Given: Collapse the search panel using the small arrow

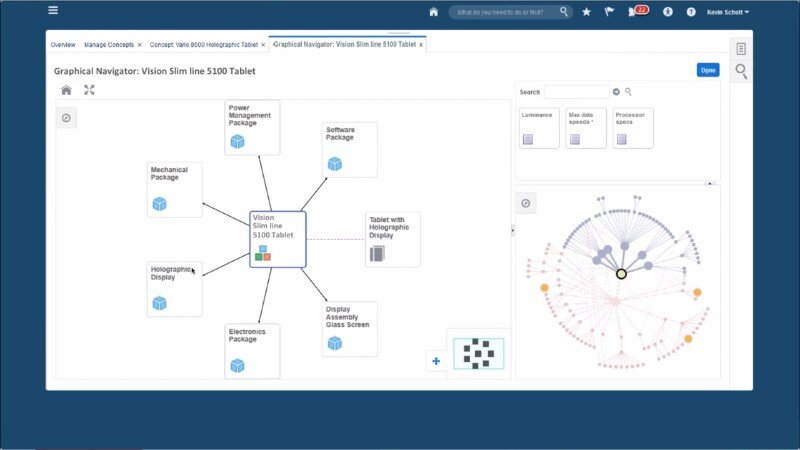Looking at the screenshot, I should pos(711,183).
